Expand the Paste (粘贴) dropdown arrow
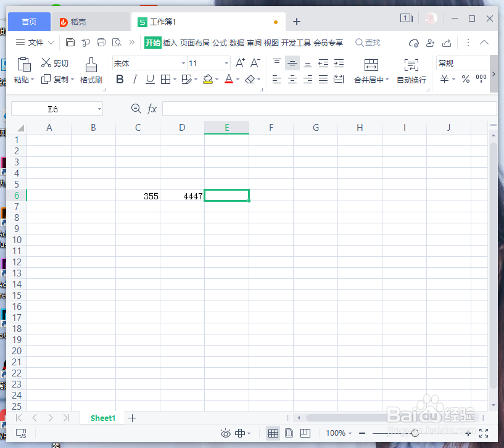504x448 pixels. pos(32,80)
